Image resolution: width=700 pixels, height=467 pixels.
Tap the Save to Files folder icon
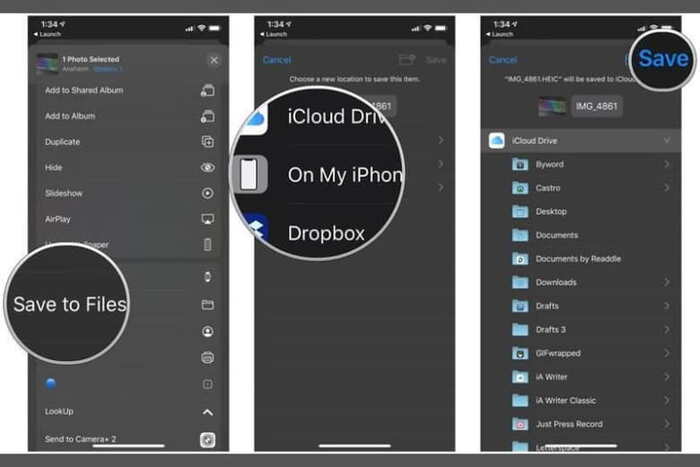point(208,304)
